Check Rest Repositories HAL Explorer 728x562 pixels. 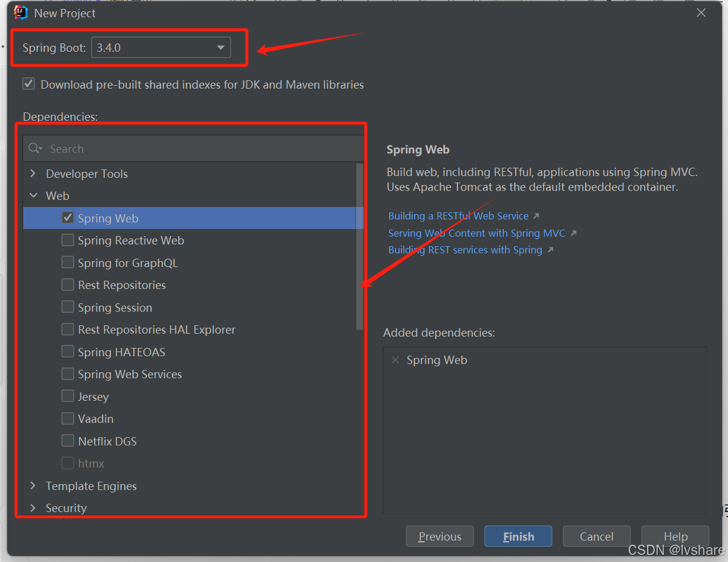[x=68, y=329]
